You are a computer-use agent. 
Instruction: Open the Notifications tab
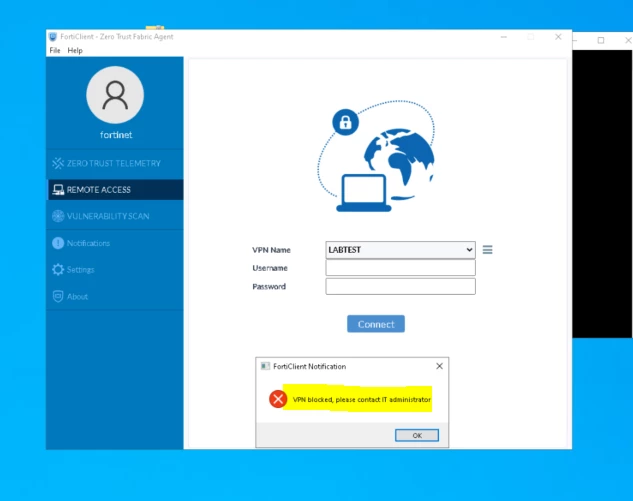coord(115,243)
